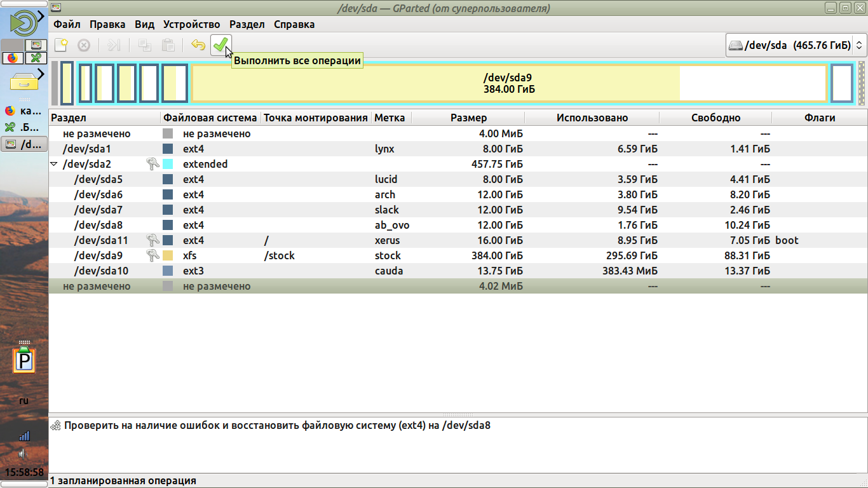Switch keyboard layout via ru indicator
This screenshot has height=488, width=868.
click(24, 400)
